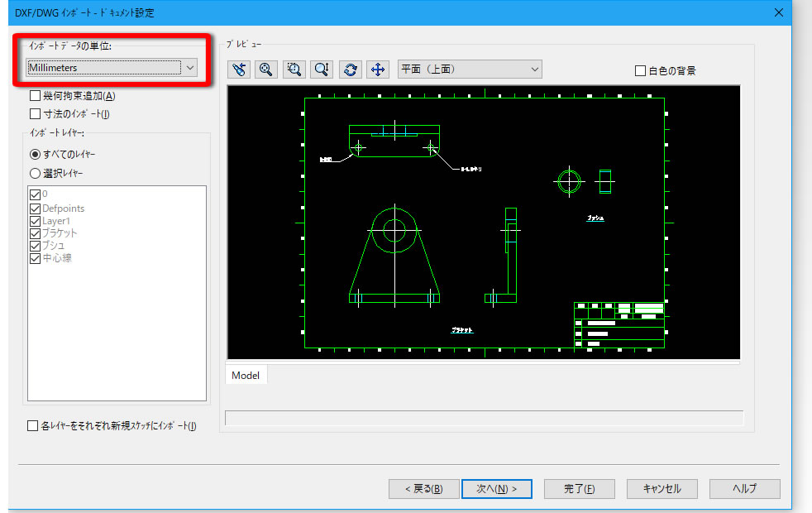Click the ヘルプ button
Image resolution: width=812 pixels, height=513 pixels.
pos(745,489)
